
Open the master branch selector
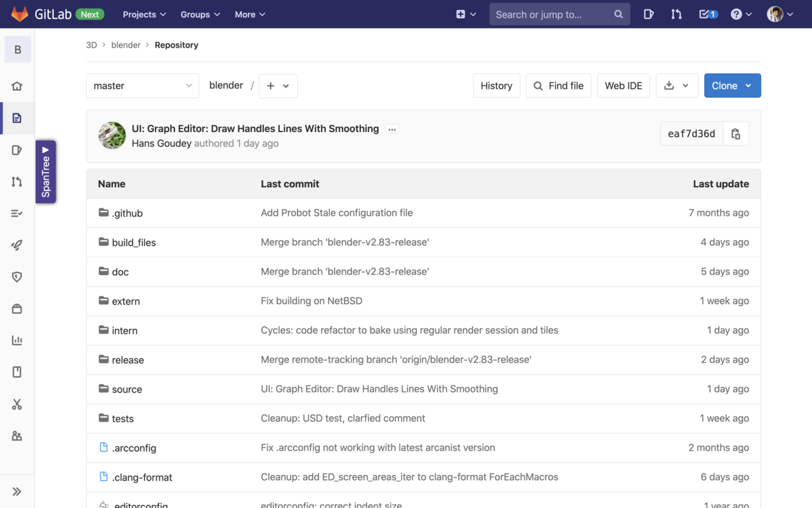point(143,86)
